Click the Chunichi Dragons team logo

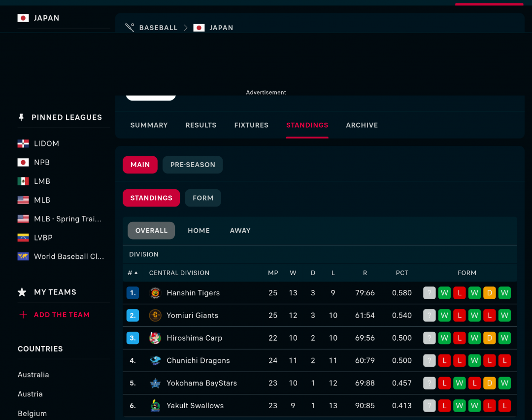(x=155, y=360)
